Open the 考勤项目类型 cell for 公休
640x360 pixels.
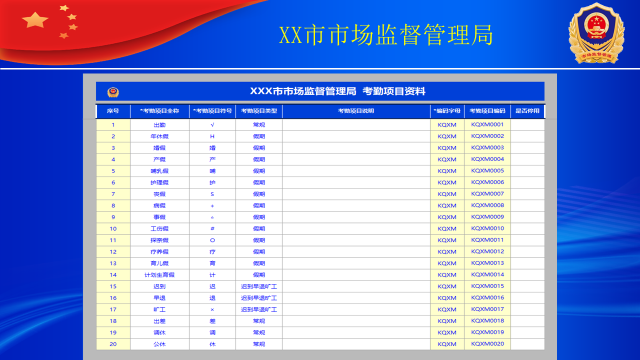click(259, 344)
